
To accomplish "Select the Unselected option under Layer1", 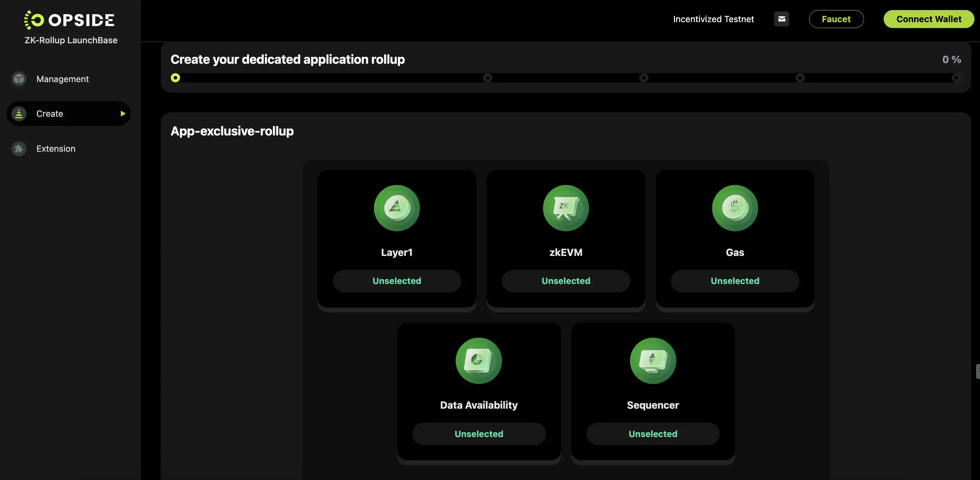I will pos(397,281).
